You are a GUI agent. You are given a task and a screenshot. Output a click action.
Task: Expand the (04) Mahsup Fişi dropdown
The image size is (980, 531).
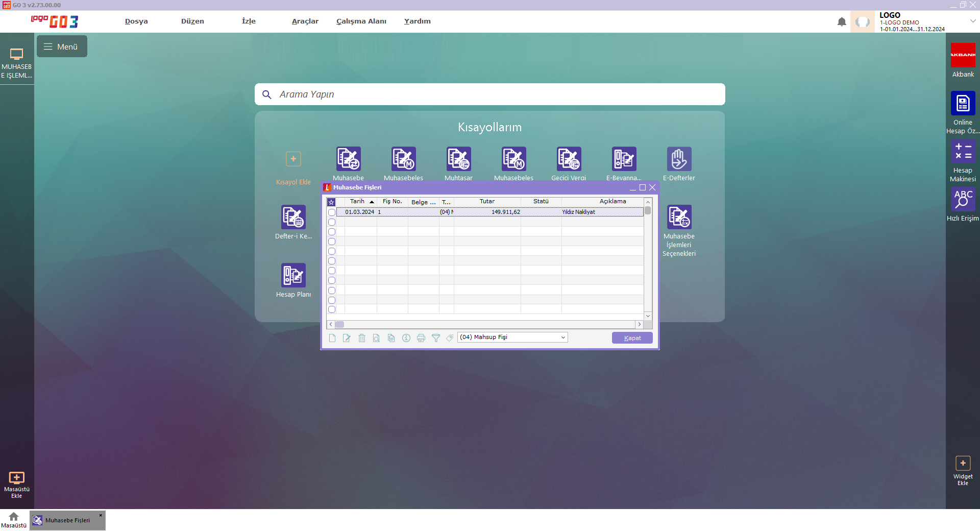pyautogui.click(x=563, y=337)
